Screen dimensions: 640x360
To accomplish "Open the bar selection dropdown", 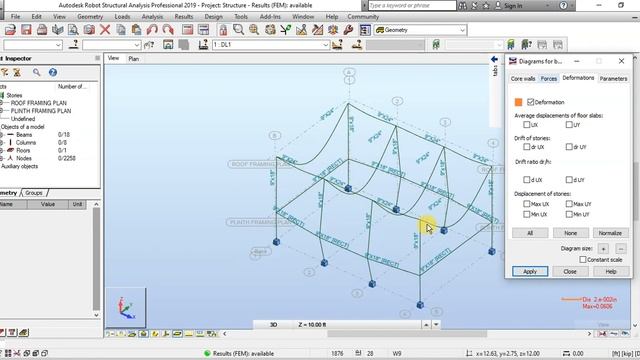I will coord(137,44).
